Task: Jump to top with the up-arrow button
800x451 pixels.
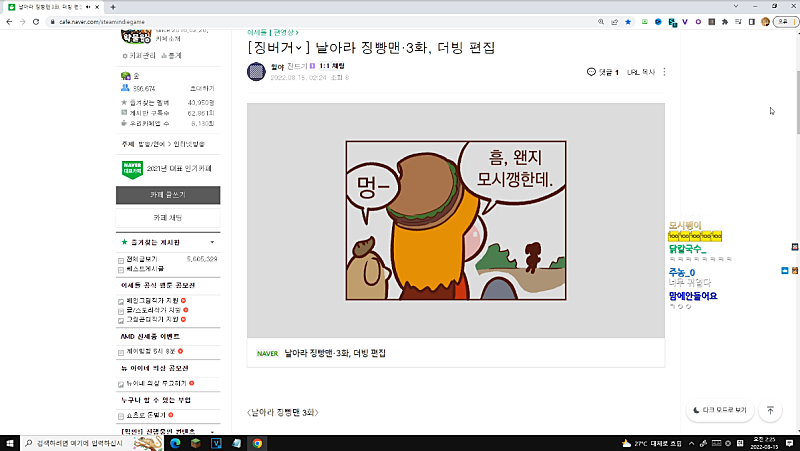Action: coord(770,410)
